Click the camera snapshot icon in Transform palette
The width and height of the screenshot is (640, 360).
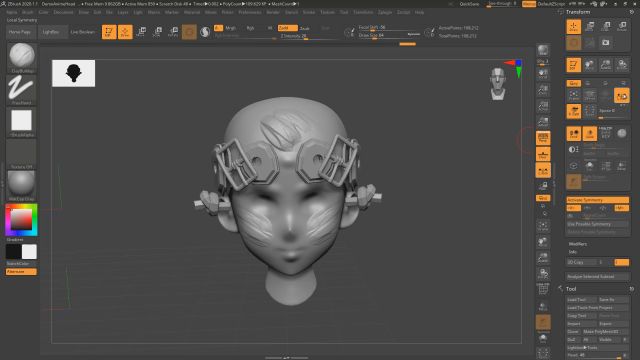pos(606,42)
